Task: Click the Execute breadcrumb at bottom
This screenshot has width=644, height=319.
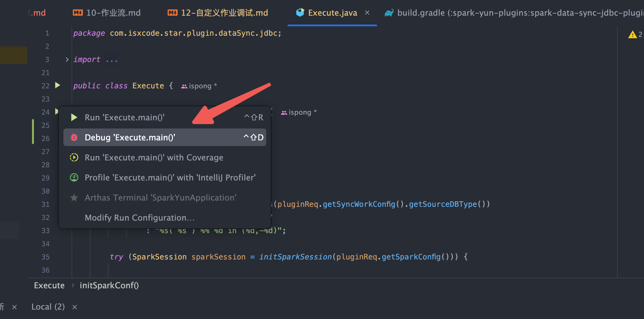Action: (x=49, y=285)
